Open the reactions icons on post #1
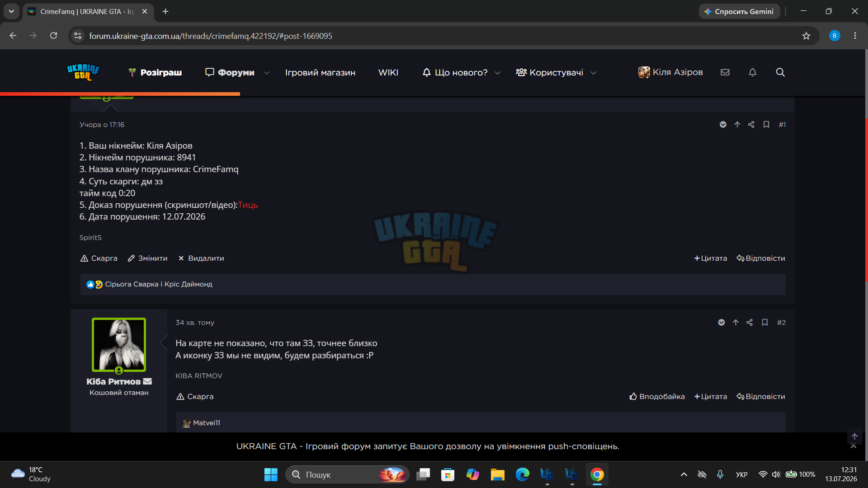868x488 pixels. coord(94,284)
